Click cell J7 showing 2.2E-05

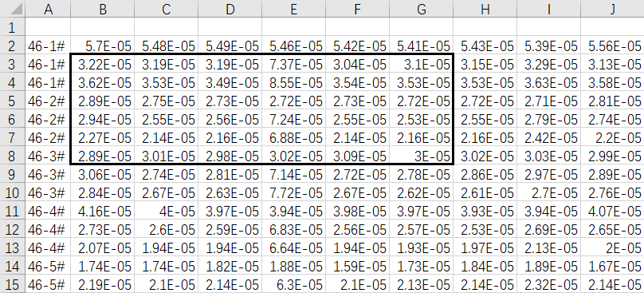612,137
